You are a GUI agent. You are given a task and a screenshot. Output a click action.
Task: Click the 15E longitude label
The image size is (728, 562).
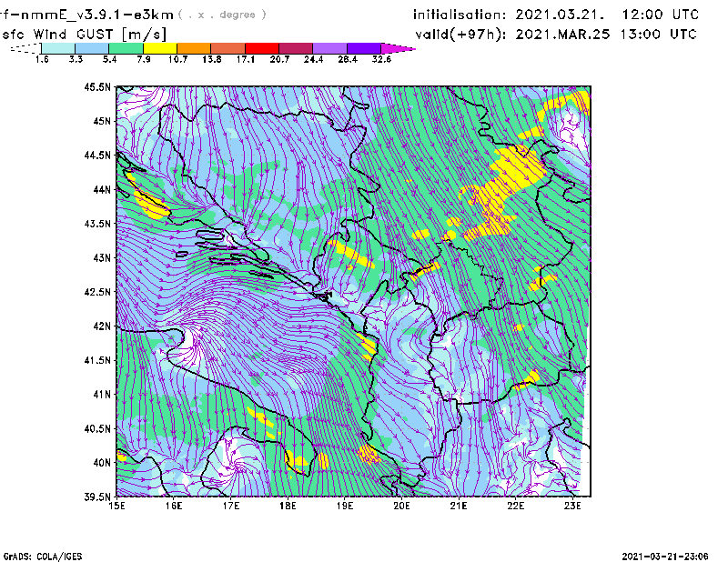116,506
